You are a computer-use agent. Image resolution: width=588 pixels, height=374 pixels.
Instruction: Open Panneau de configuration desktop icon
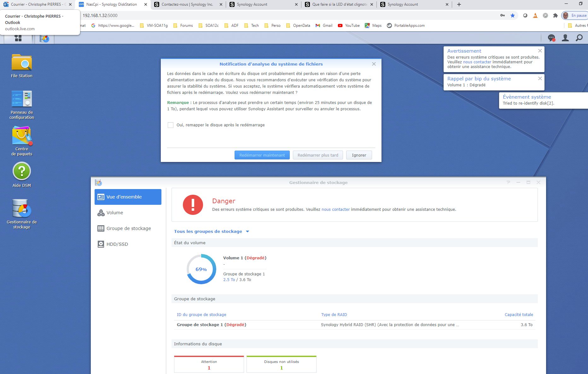tap(22, 105)
